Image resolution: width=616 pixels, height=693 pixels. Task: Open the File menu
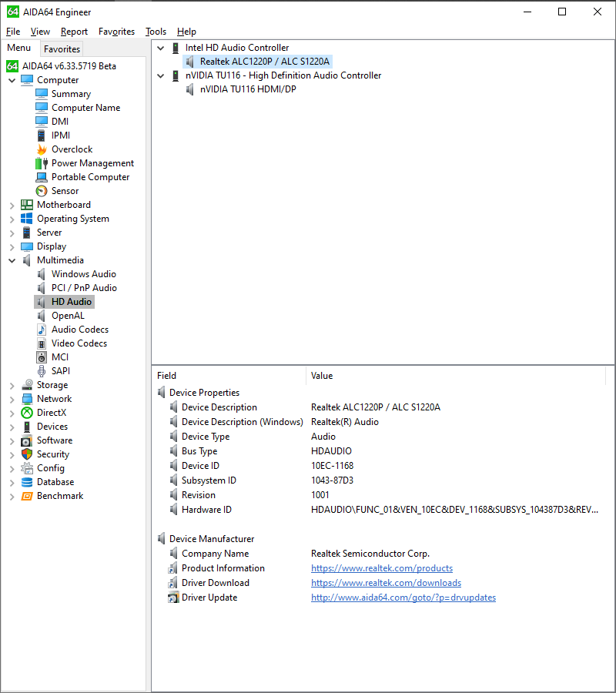pos(13,32)
